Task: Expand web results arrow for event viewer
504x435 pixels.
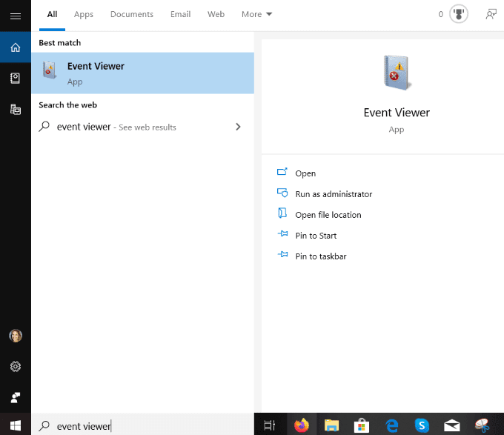Action: [x=238, y=127]
